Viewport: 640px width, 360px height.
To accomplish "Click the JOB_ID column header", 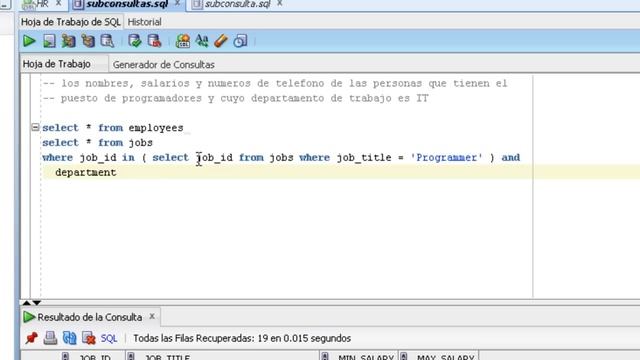I will (94, 357).
